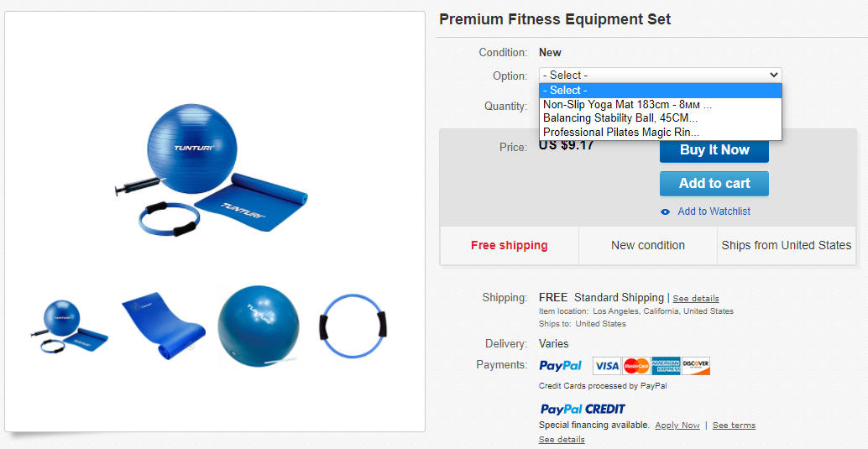
Task: Follow the Apply Now financing link
Action: pos(677,426)
